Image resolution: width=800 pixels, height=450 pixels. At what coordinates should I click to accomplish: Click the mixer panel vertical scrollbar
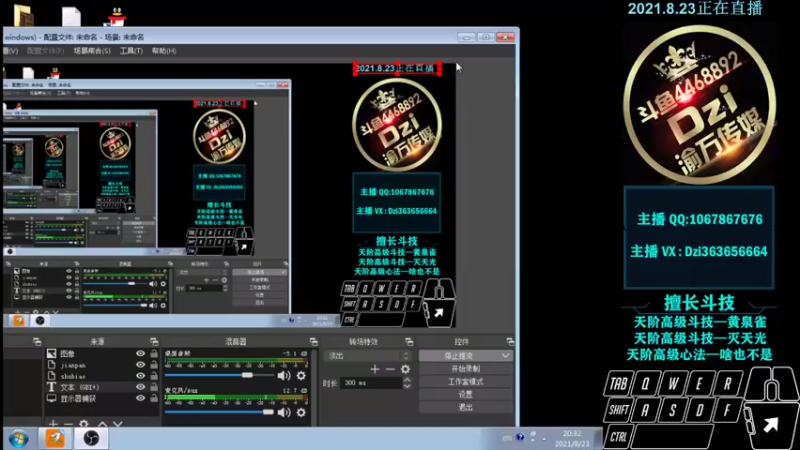click(x=314, y=387)
